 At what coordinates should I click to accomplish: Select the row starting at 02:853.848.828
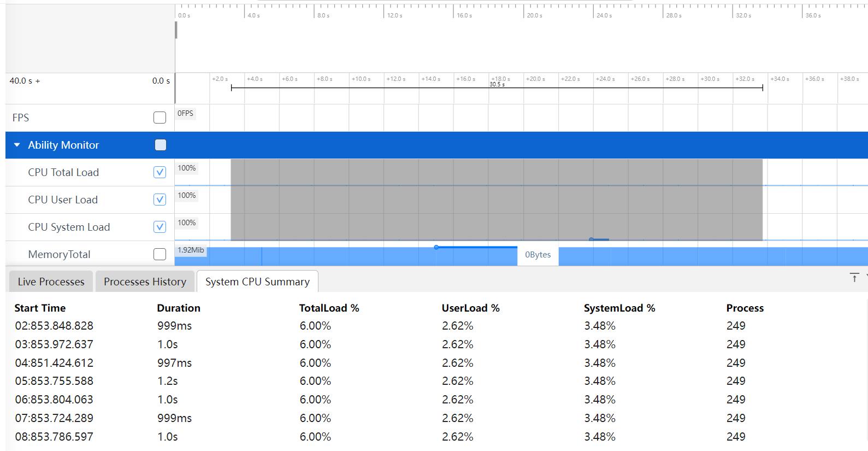(x=54, y=326)
